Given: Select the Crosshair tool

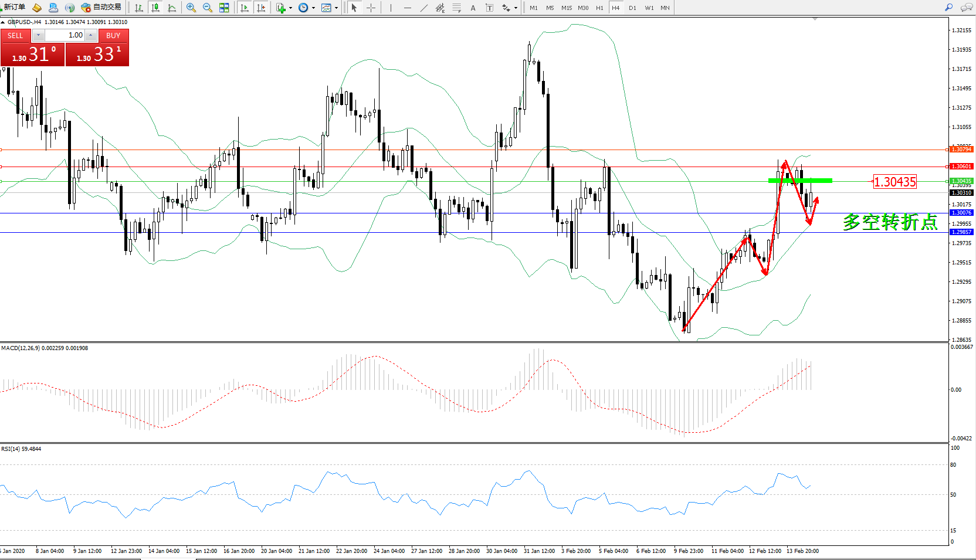Looking at the screenshot, I should [x=371, y=8].
